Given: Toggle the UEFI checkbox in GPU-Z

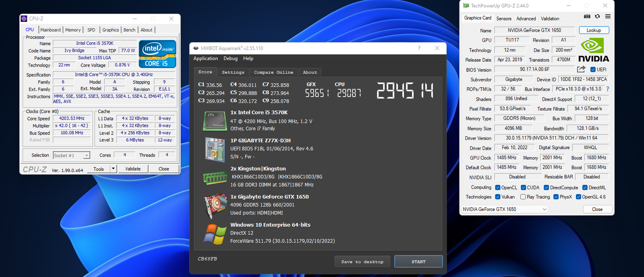Looking at the screenshot, I should (593, 69).
